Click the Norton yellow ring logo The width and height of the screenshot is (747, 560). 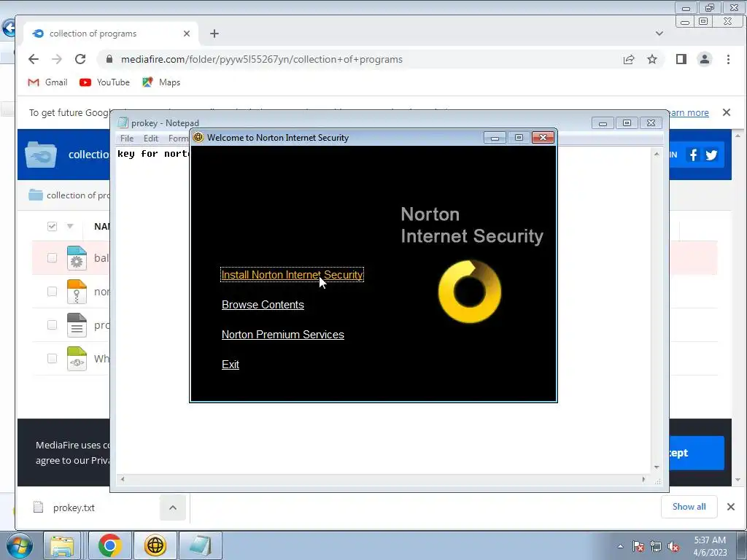(x=470, y=292)
